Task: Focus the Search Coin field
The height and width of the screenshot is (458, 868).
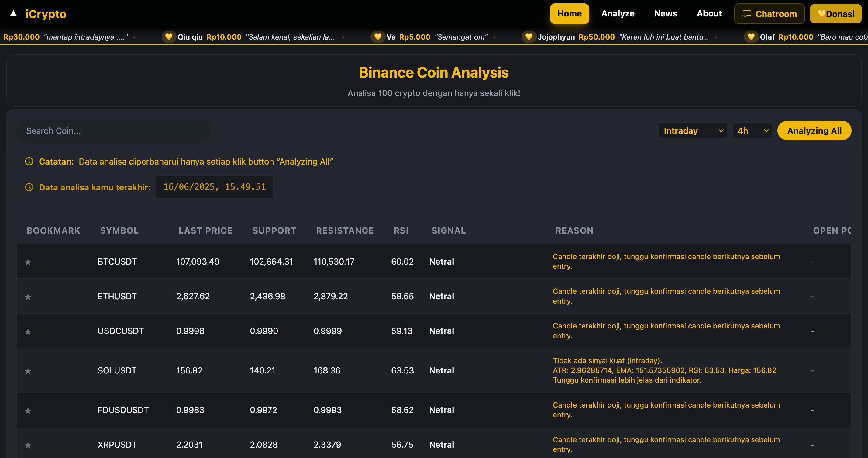Action: (114, 131)
